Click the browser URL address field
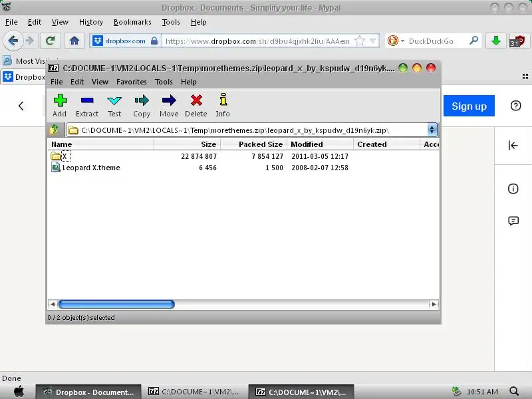Image resolution: width=532 pixels, height=399 pixels. 259,41
